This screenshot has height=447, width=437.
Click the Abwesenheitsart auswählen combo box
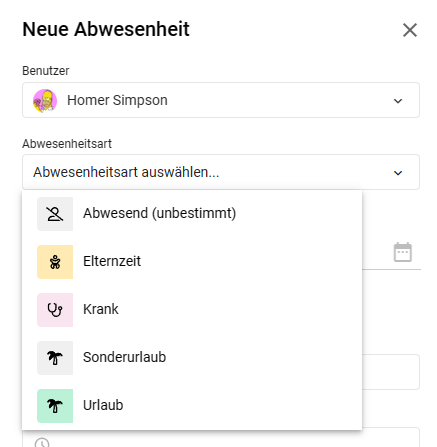click(221, 172)
